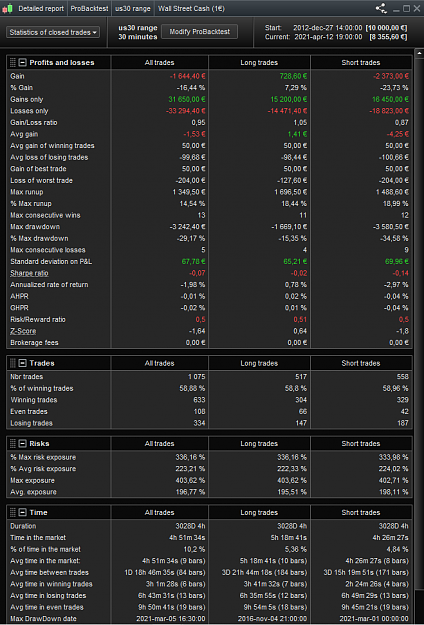This screenshot has width=424, height=625.
Task: Collapse the Time section
Action: (23, 513)
